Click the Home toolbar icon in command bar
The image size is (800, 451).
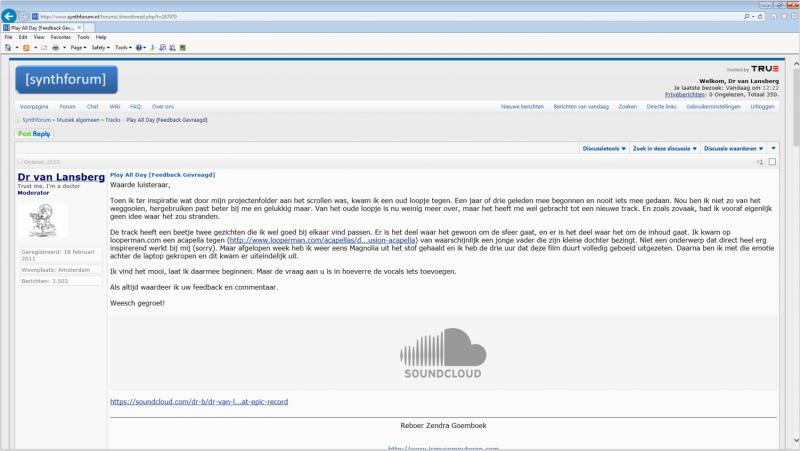[8, 47]
